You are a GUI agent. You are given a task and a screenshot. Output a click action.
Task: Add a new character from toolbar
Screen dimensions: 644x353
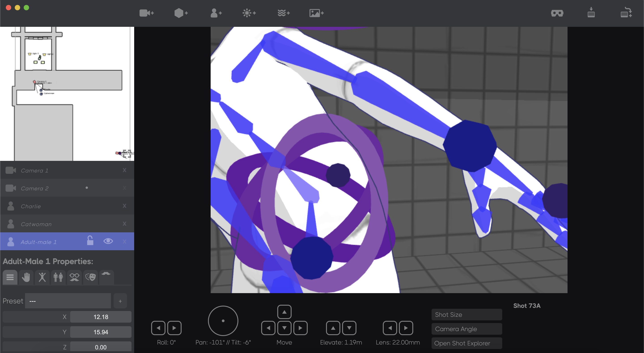pyautogui.click(x=216, y=13)
